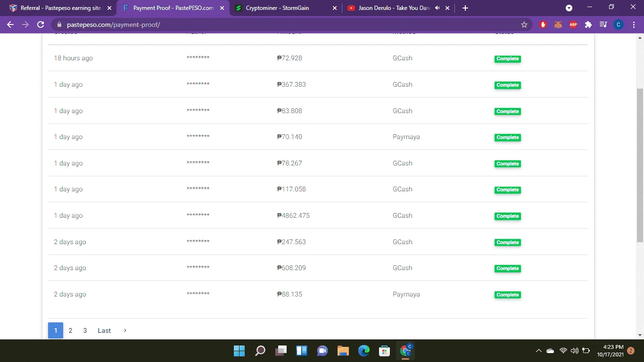
Task: Launch Microsoft Edge from the taskbar
Action: [x=364, y=351]
